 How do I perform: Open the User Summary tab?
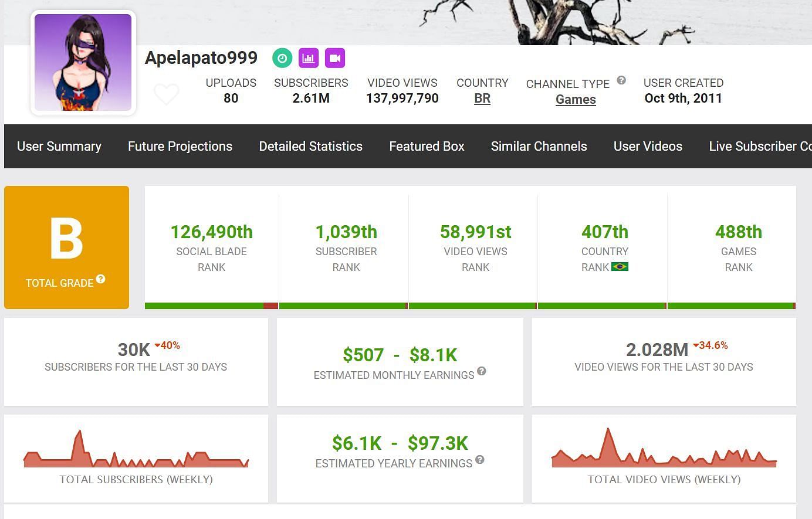59,146
